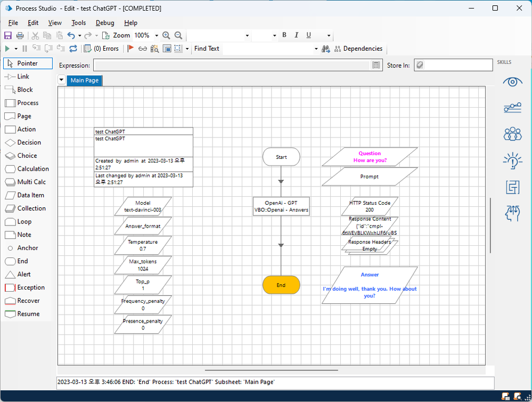Expand the Find Text dropdown
The width and height of the screenshot is (532, 402).
pyautogui.click(x=316, y=49)
